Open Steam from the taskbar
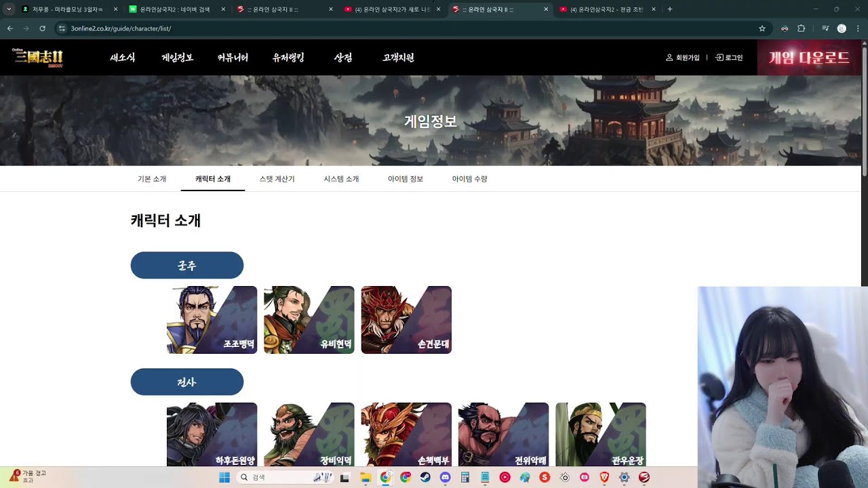 coord(425,477)
